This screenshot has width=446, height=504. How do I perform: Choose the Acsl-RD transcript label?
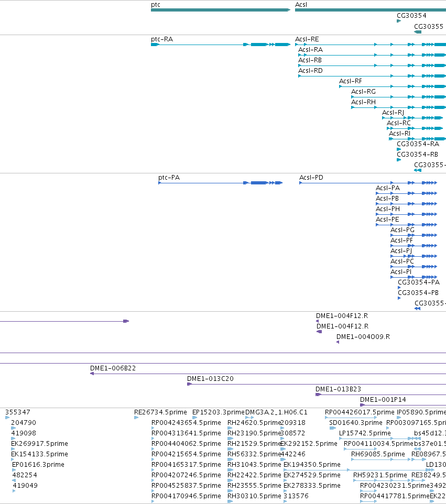click(311, 70)
